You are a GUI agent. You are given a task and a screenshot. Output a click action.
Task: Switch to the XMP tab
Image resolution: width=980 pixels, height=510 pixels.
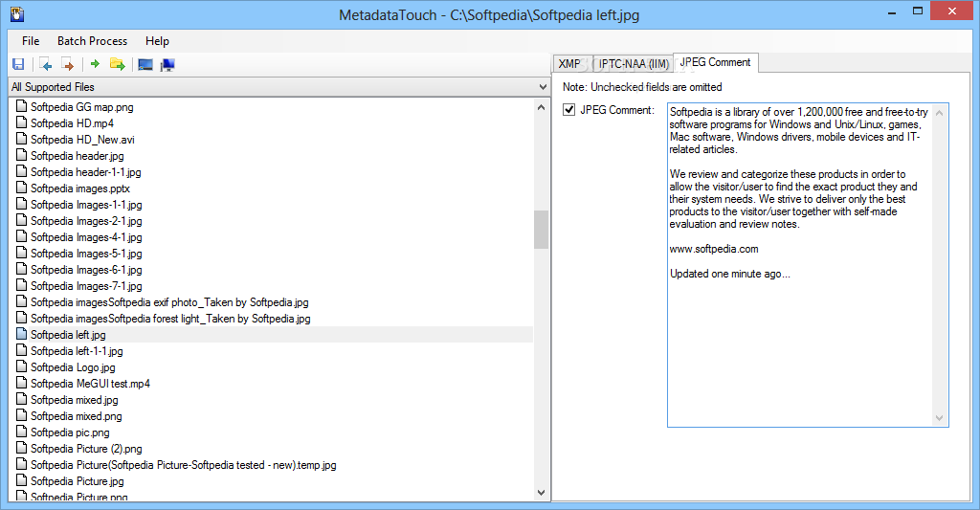click(569, 64)
